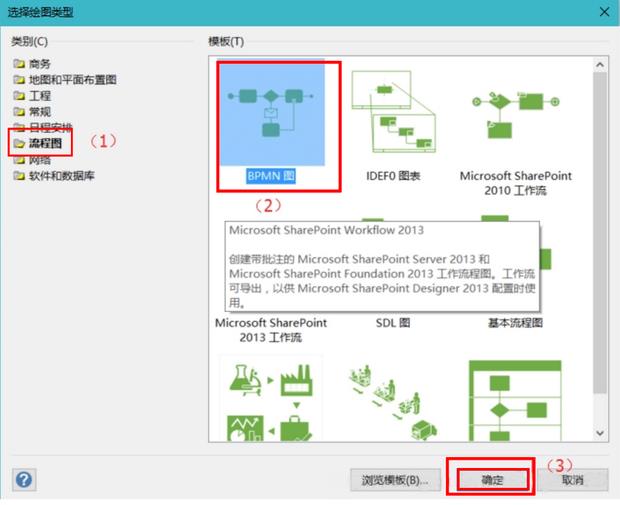
Task: Pick the 3D work flow template with people icon
Action: tap(393, 401)
